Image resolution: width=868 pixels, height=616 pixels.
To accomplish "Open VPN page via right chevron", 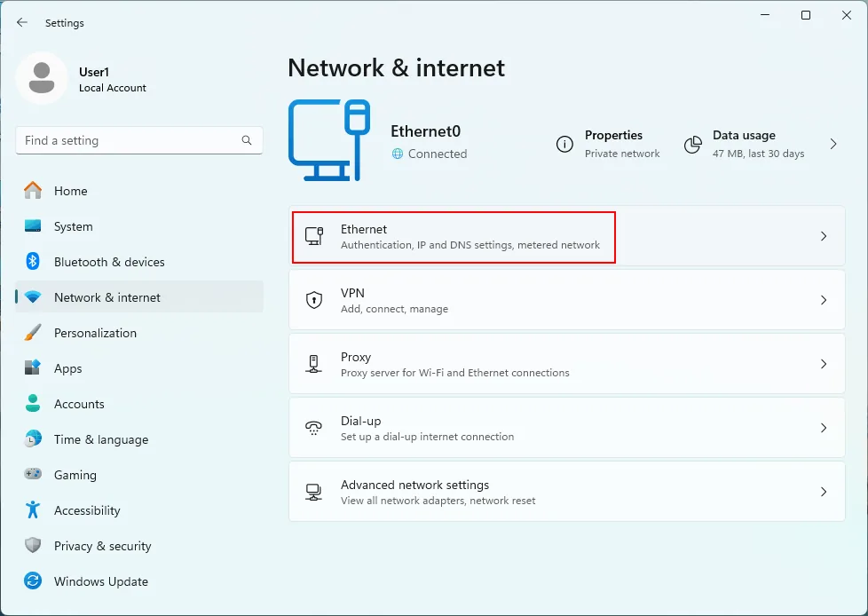I will click(x=824, y=300).
